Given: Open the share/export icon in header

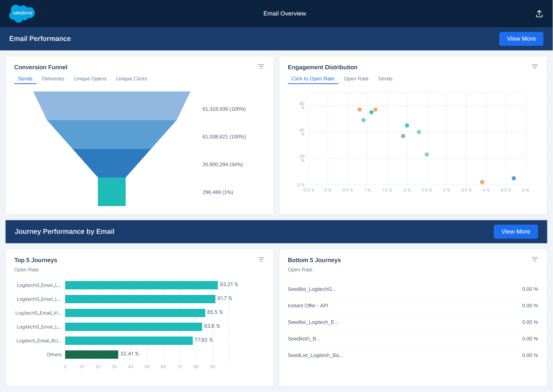Looking at the screenshot, I should [x=539, y=14].
